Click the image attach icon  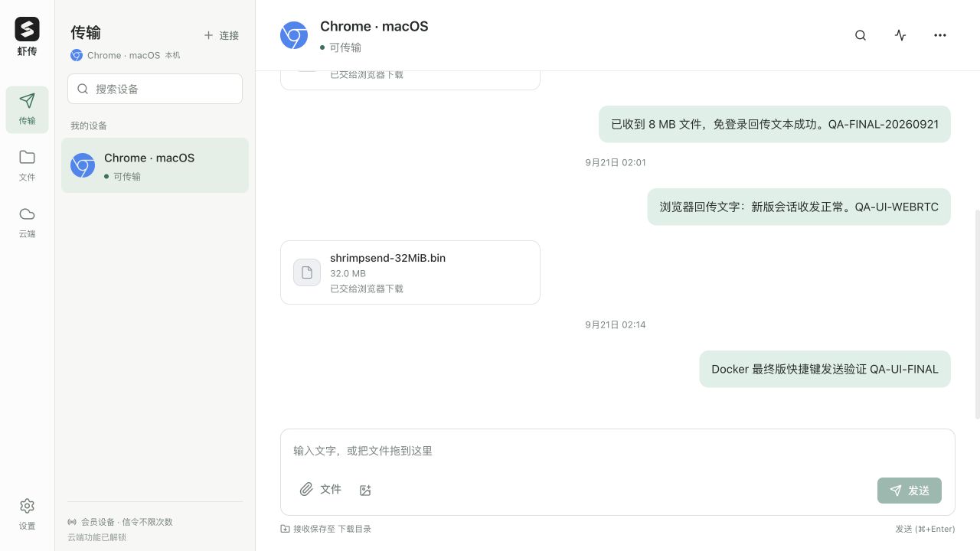click(x=365, y=490)
